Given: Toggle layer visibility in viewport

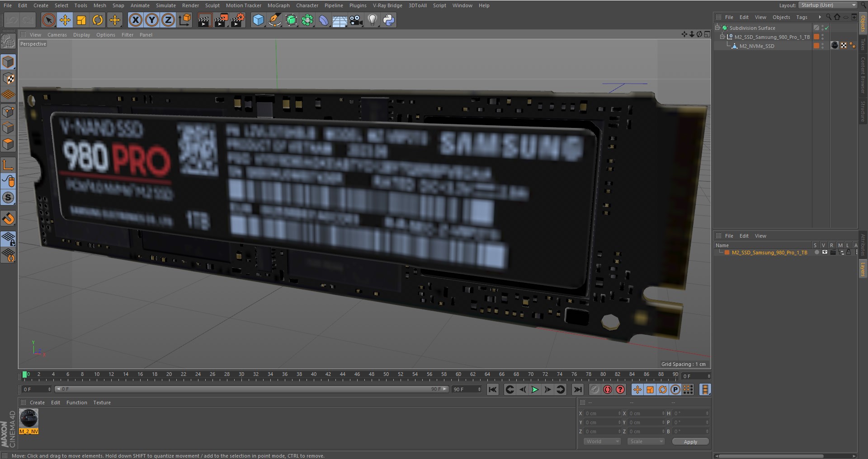Looking at the screenshot, I should tap(825, 253).
